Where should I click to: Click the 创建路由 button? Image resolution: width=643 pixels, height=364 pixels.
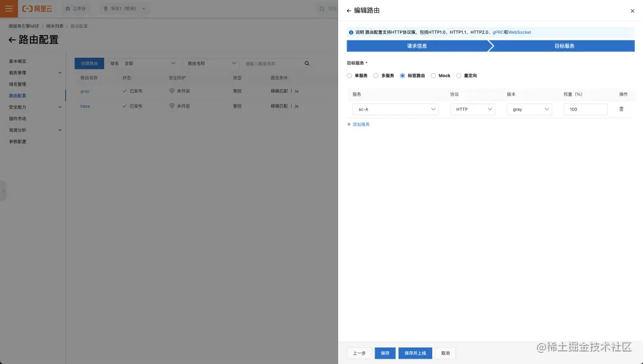89,64
